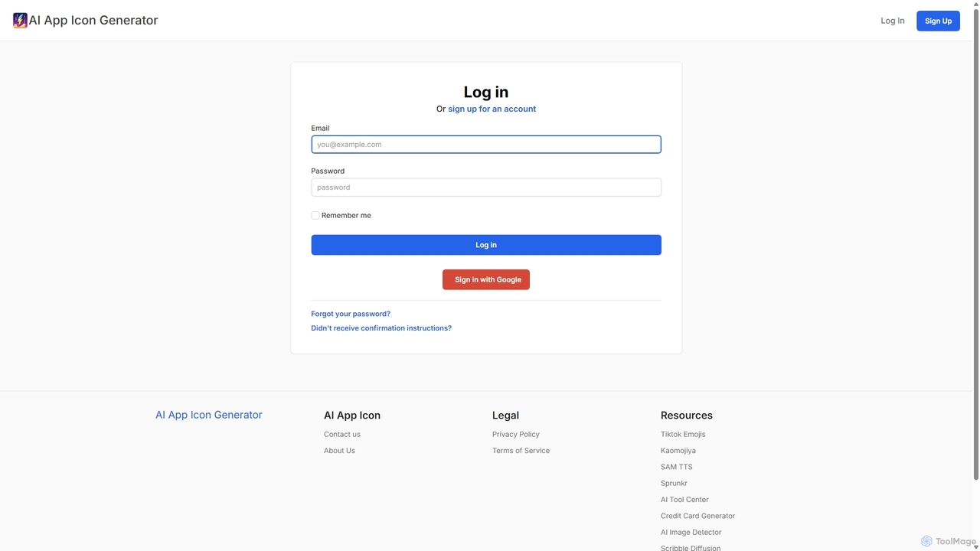Click the Email field label
The height and width of the screenshot is (551, 980).
320,129
